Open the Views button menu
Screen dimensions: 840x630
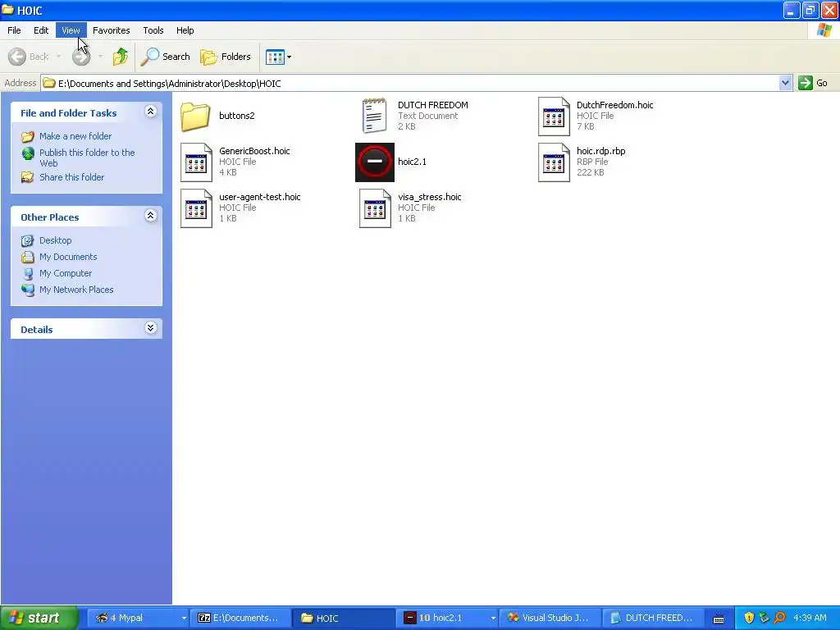click(279, 57)
